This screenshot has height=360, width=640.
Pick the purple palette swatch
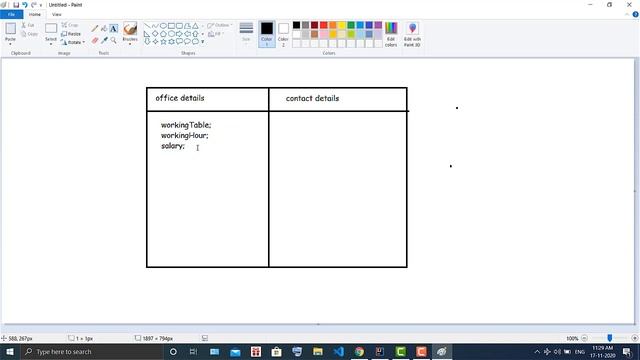[x=378, y=25]
